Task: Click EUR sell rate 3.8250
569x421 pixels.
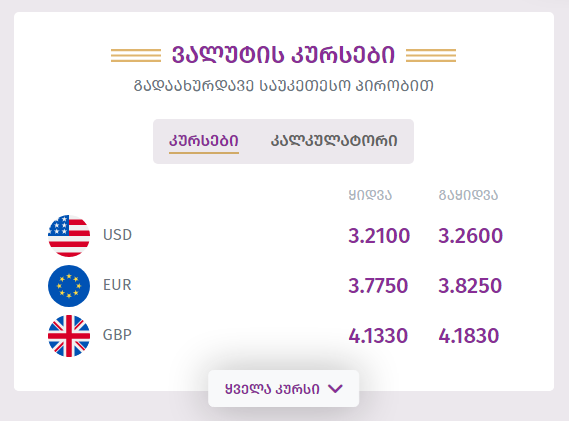Action: pos(470,286)
